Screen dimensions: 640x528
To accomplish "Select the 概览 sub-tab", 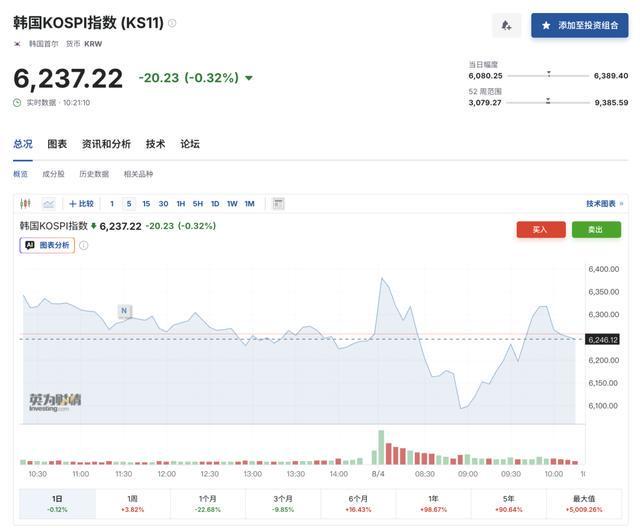I will point(20,174).
